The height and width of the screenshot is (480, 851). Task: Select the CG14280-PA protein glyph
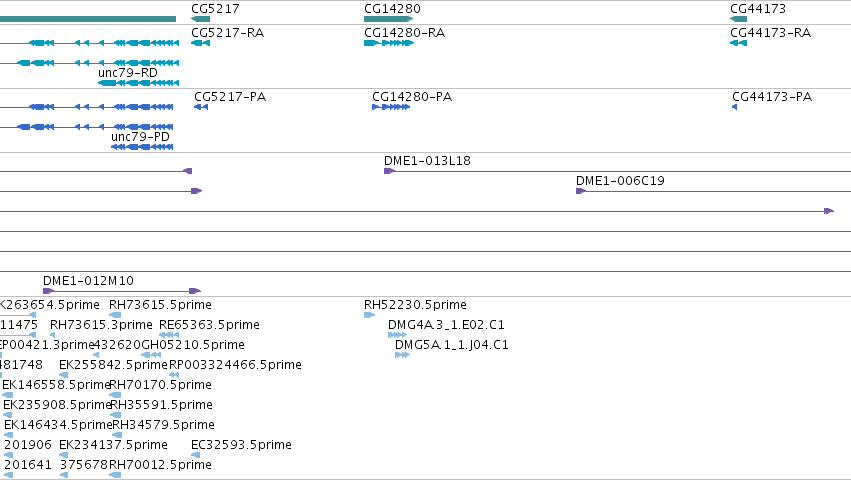point(391,107)
